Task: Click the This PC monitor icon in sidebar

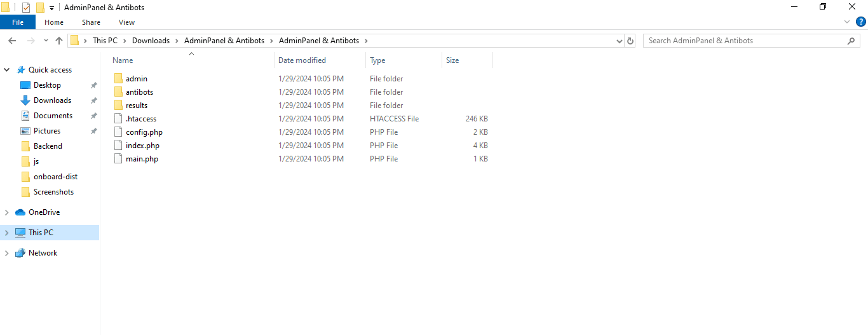Action: point(20,233)
